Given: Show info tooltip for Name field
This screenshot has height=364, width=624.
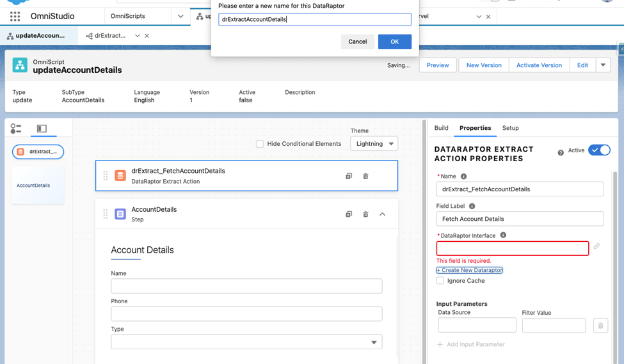Looking at the screenshot, I should tap(463, 176).
